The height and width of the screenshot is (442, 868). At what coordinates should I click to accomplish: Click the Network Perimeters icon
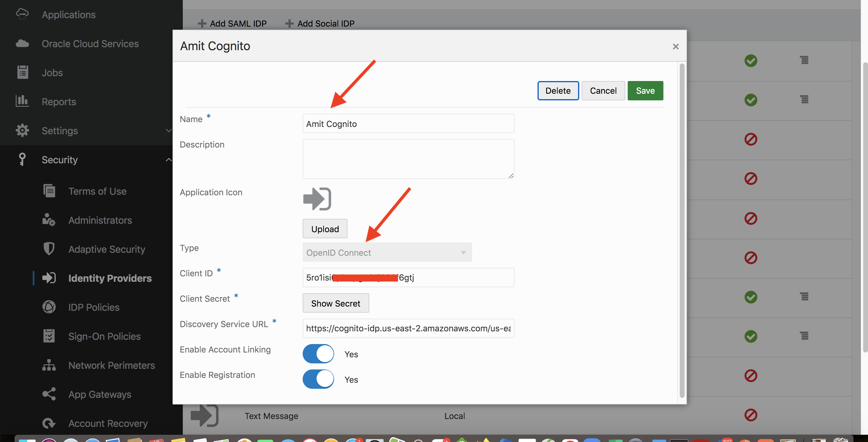coord(49,365)
